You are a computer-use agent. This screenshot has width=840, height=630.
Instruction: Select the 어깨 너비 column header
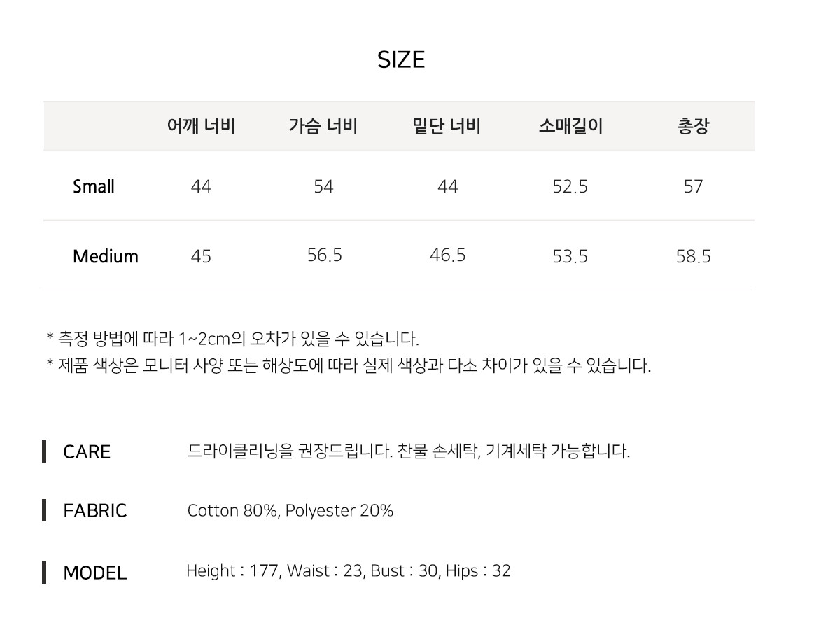201,127
